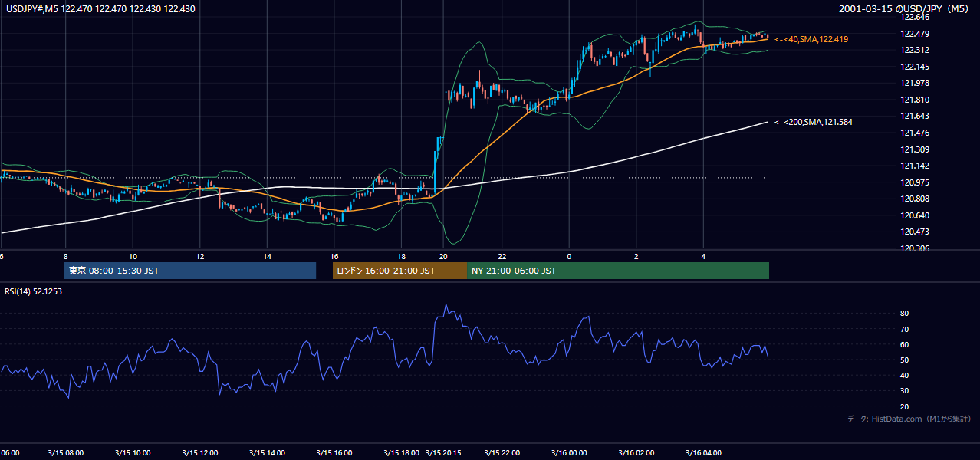Screen dimensions: 980x460
Task: Click RSI scale value 50
Action: [905, 360]
